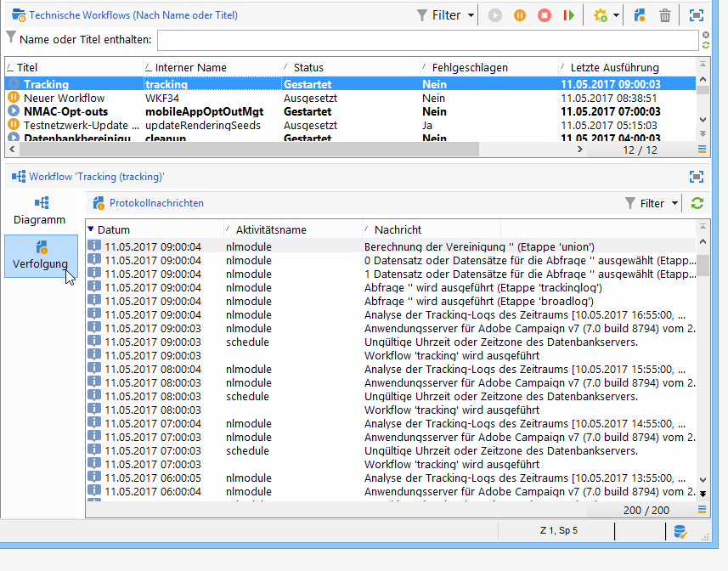Image resolution: width=728 pixels, height=571 pixels.
Task: Sort workflows by Status column header
Action: pyautogui.click(x=308, y=67)
